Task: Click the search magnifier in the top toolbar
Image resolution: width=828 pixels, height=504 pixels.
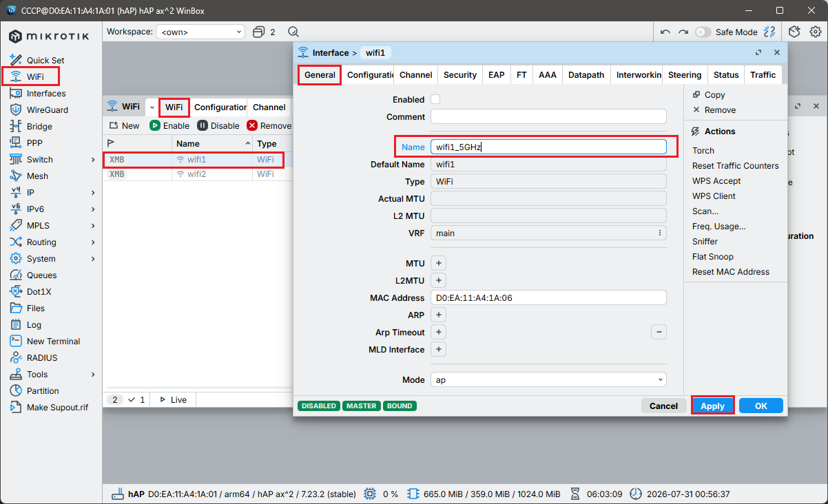Action: point(293,32)
